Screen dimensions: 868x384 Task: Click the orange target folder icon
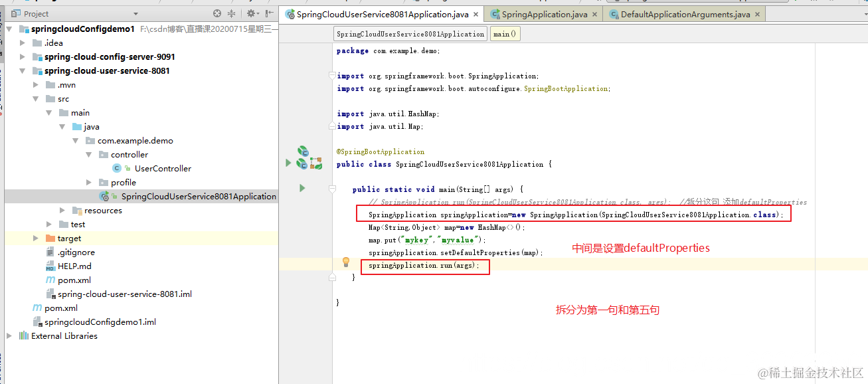tap(50, 238)
